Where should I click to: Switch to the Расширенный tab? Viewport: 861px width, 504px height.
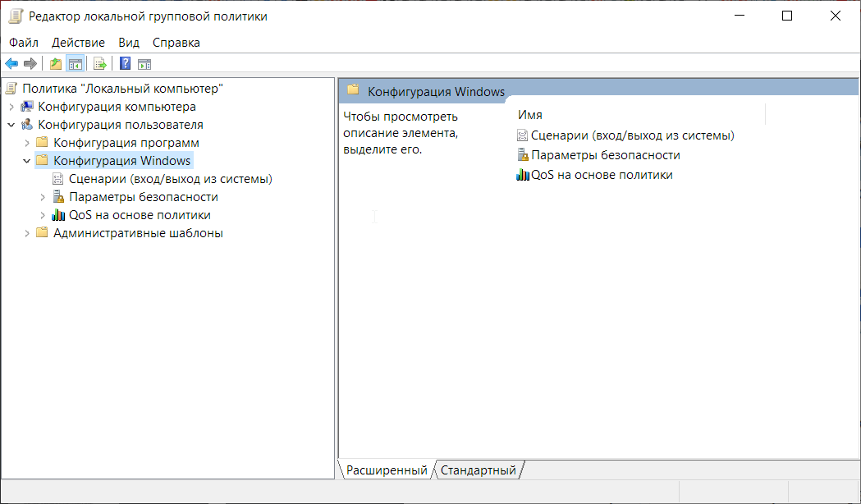387,470
